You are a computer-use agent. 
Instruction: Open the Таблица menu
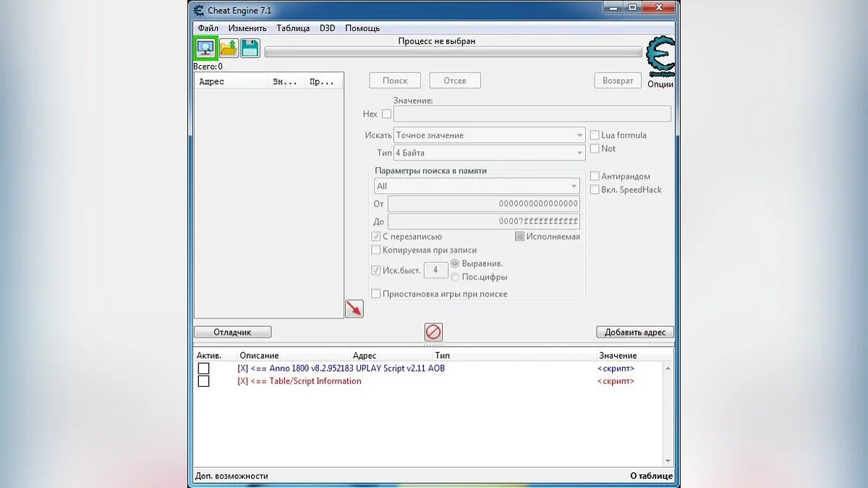pos(293,28)
